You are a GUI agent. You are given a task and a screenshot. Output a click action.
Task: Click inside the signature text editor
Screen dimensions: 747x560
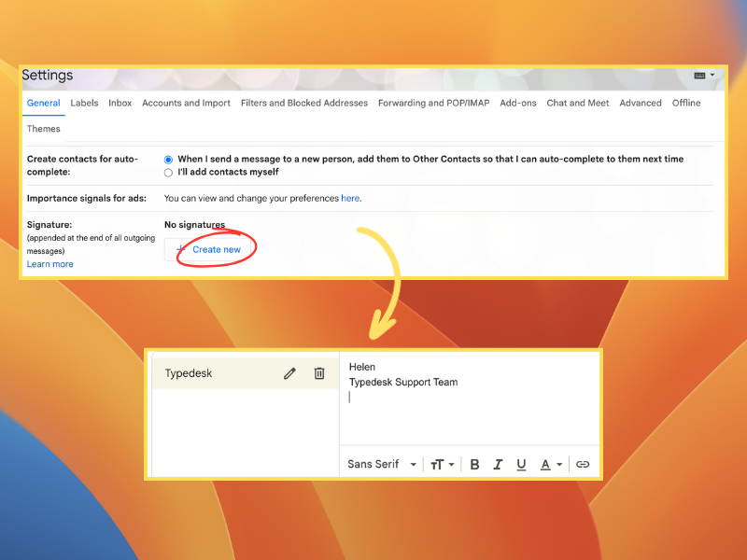tap(470, 399)
